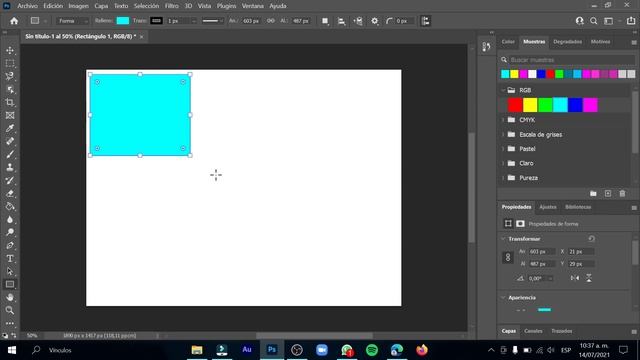
Task: Select the Eyedropper tool
Action: pos(10,128)
